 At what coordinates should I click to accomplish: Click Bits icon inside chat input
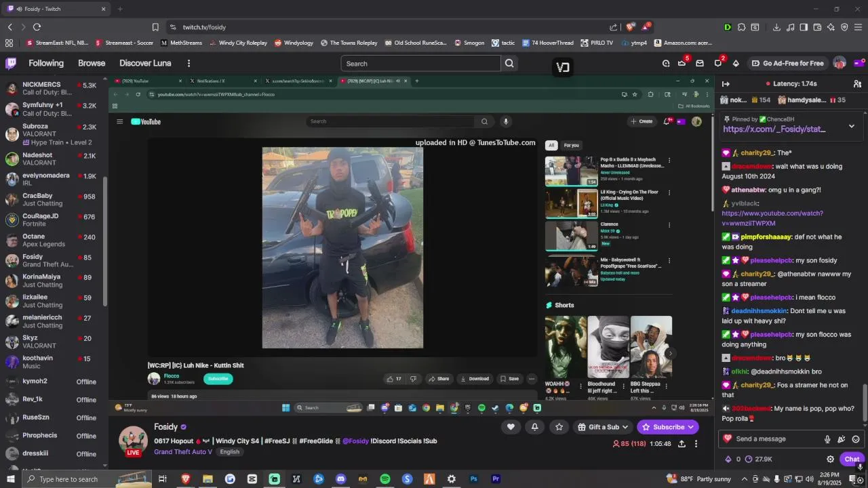pos(842,439)
